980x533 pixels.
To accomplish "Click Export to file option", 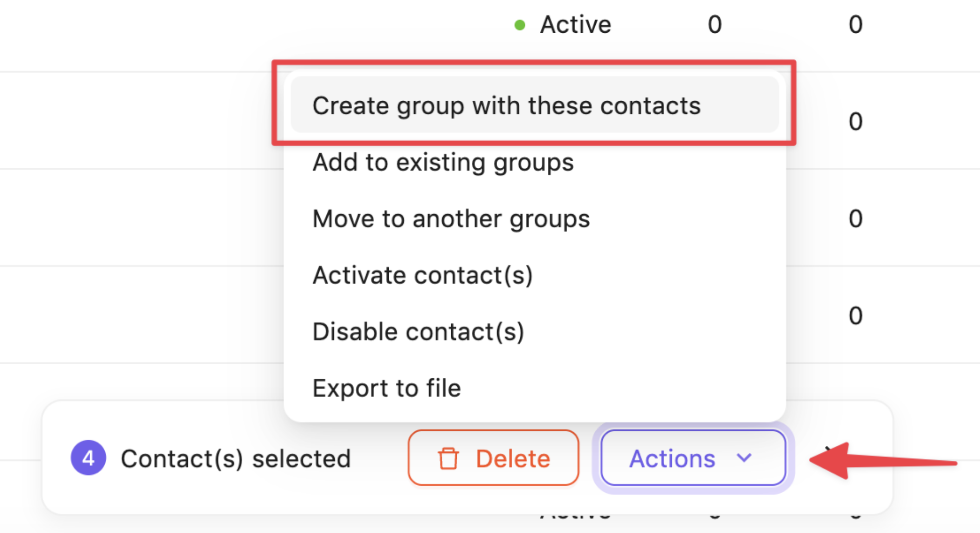I will 386,388.
